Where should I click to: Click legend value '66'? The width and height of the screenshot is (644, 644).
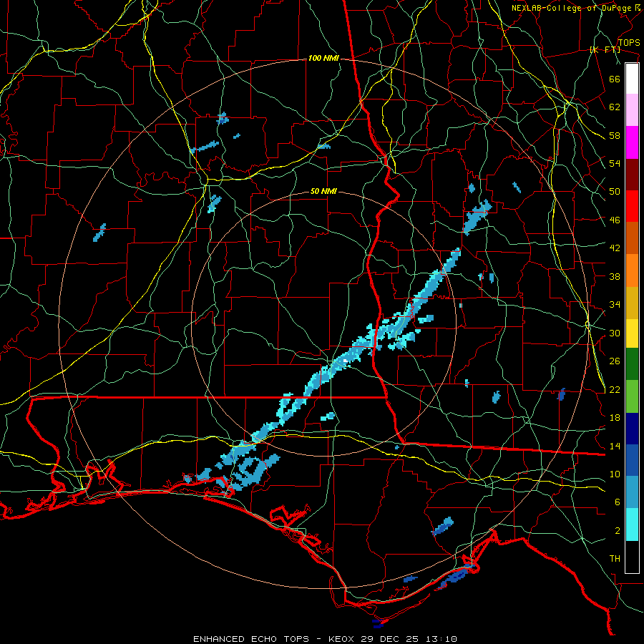(x=615, y=79)
